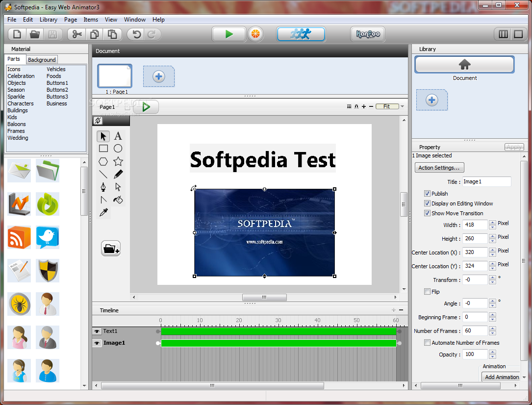The height and width of the screenshot is (405, 532).
Task: Decrease Center Location (Y) stepper
Action: pos(492,268)
